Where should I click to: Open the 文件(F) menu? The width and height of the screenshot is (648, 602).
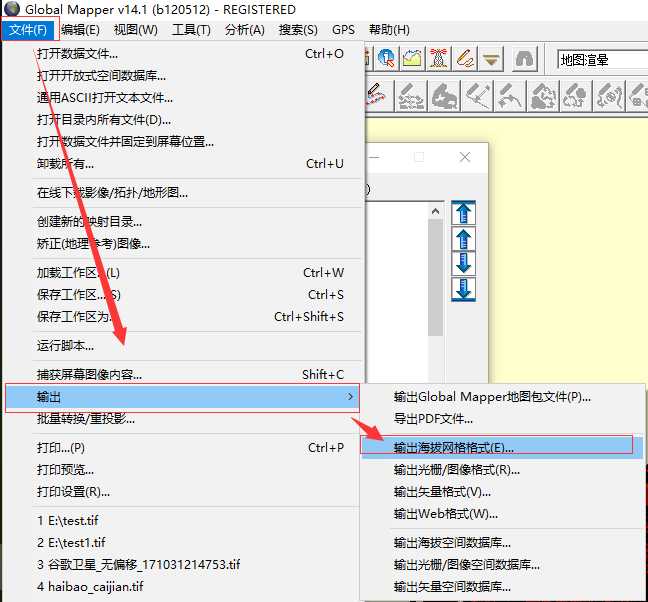pos(28,30)
